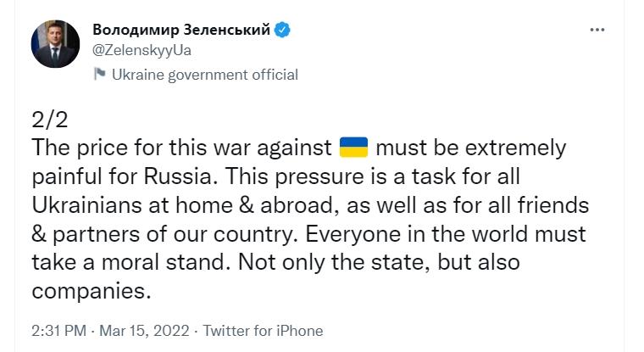Click the word pressure in tweet
Screen dimensions: 644x352
coord(319,177)
